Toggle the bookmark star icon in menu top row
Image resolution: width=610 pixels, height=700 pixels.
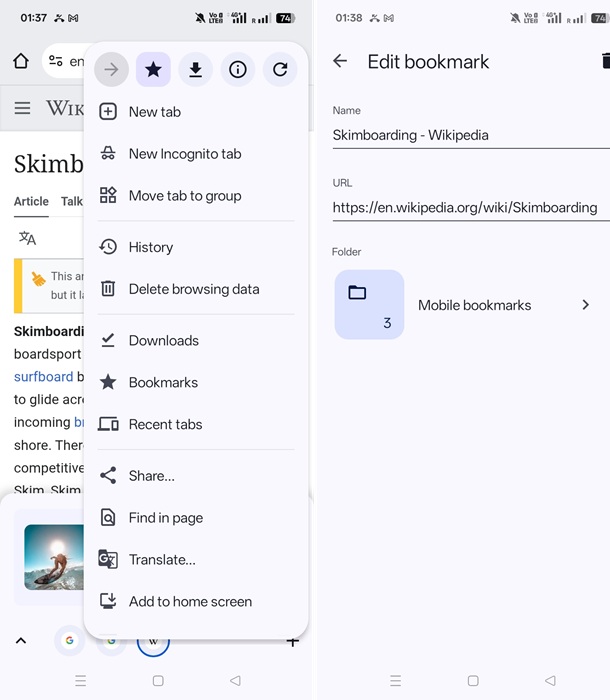click(x=153, y=69)
